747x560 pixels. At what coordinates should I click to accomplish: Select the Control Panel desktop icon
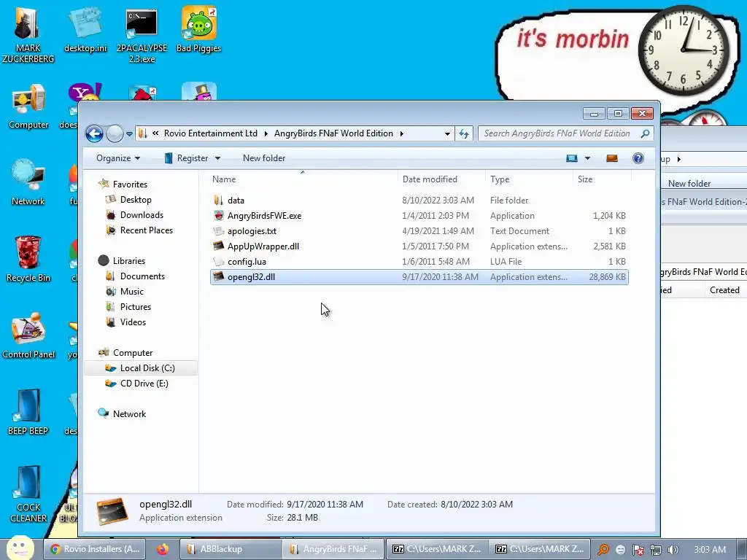(28, 335)
